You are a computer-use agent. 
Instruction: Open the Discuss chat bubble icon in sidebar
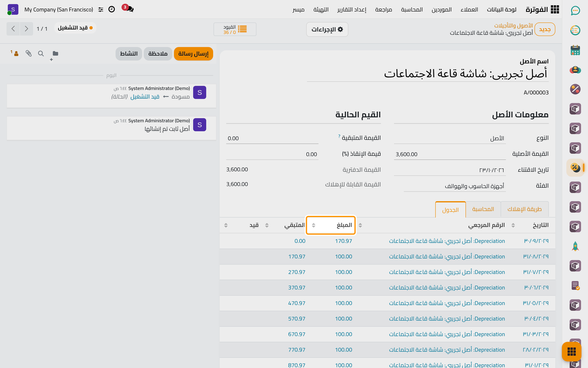(575, 11)
